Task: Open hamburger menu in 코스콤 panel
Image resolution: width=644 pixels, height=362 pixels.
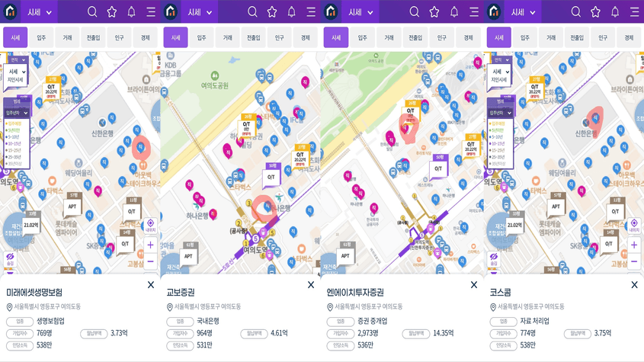Action: [635, 12]
